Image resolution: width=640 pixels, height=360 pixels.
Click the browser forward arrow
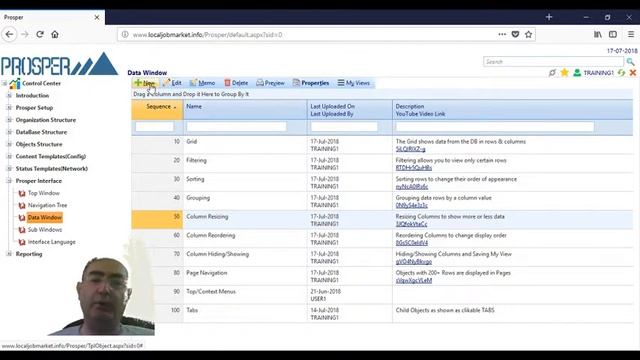(x=25, y=35)
